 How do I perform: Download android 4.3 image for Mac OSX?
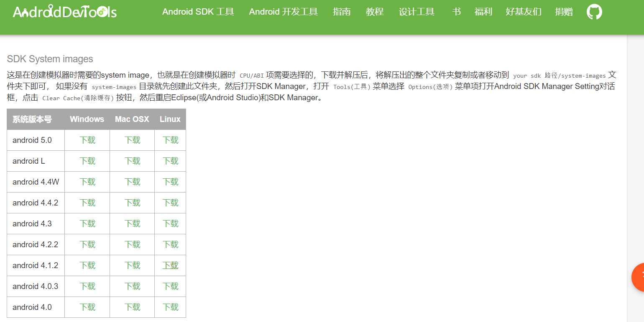132,223
